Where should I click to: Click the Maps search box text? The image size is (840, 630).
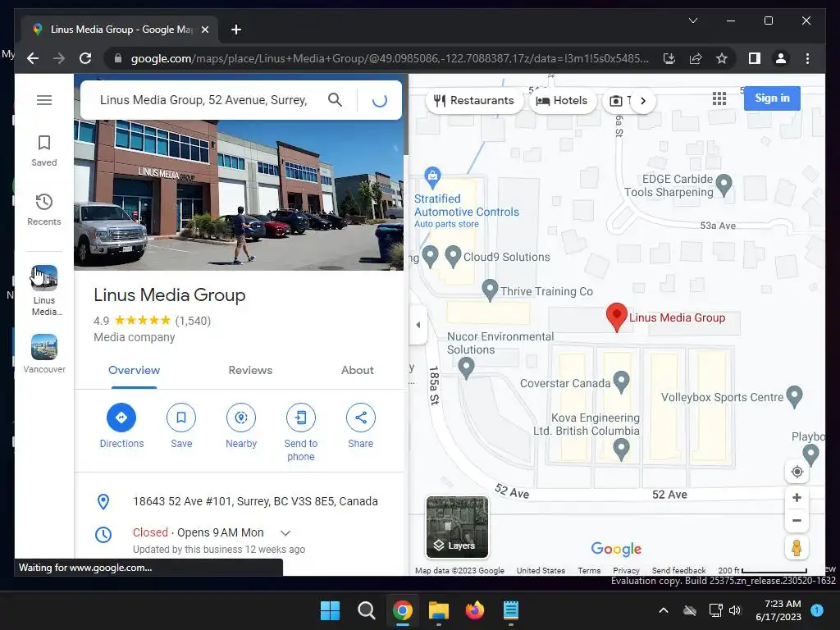coord(203,100)
